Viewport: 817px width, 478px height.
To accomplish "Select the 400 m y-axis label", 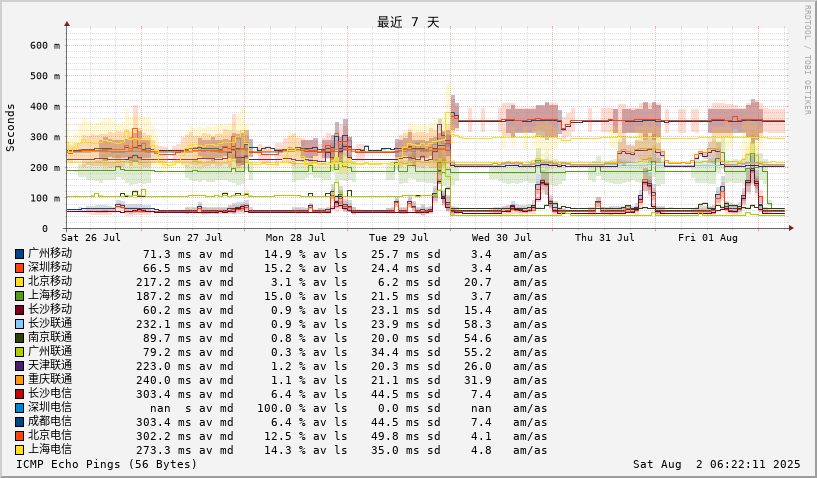I will (45, 107).
